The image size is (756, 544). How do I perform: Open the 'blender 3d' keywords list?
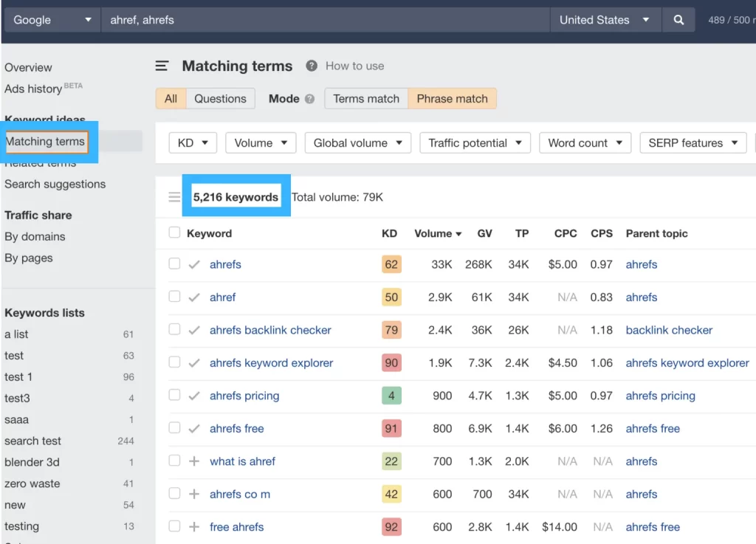pos(32,462)
